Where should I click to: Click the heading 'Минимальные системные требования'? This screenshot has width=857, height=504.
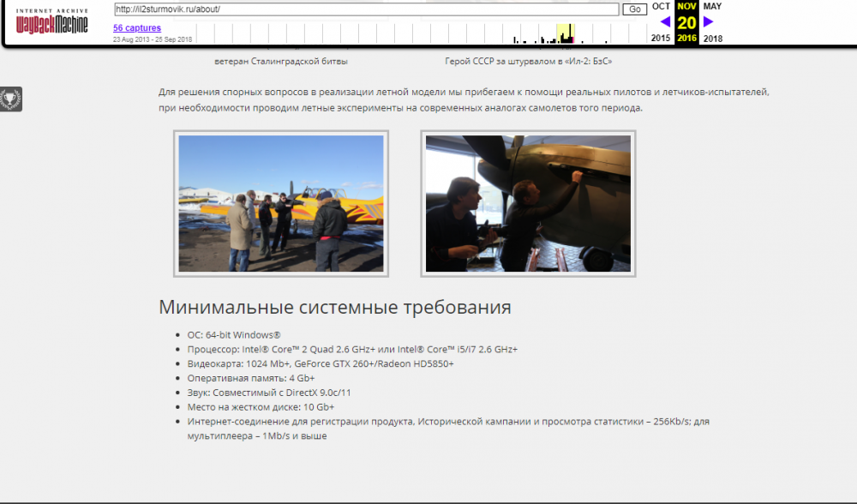[x=335, y=307]
